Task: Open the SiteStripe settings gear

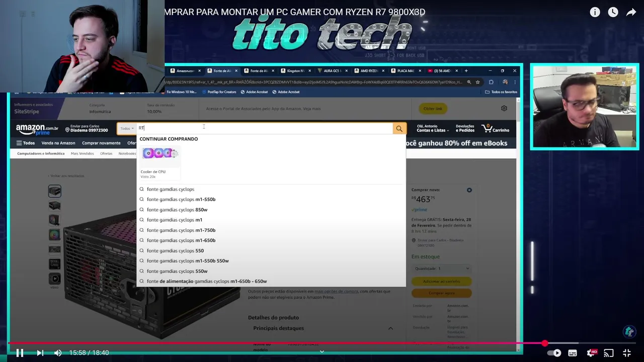Action: [504, 108]
